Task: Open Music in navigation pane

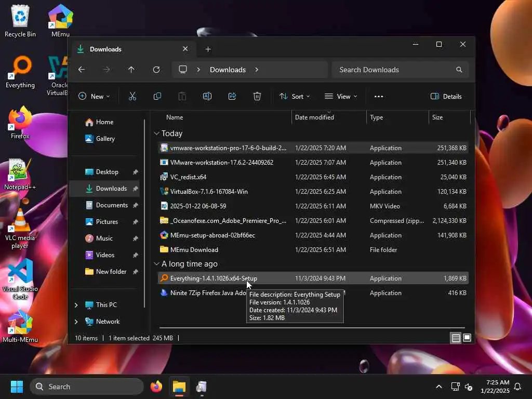Action: [x=105, y=238]
